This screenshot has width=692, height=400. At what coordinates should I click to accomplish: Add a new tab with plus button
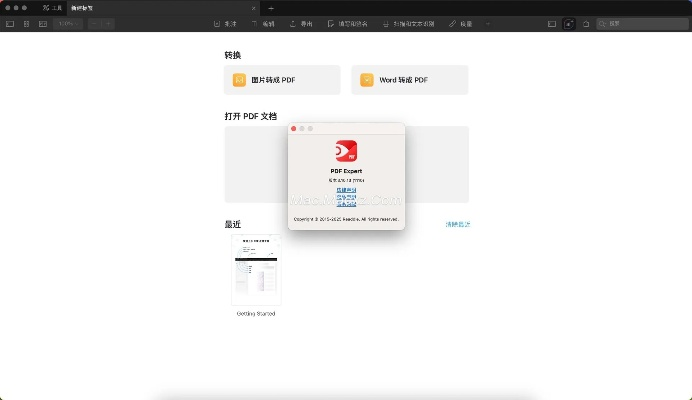pyautogui.click(x=270, y=7)
